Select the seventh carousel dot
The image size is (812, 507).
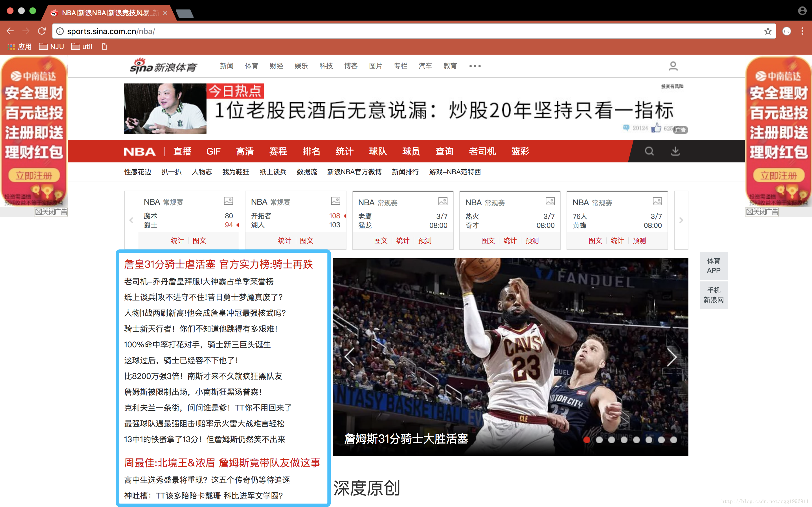661,440
